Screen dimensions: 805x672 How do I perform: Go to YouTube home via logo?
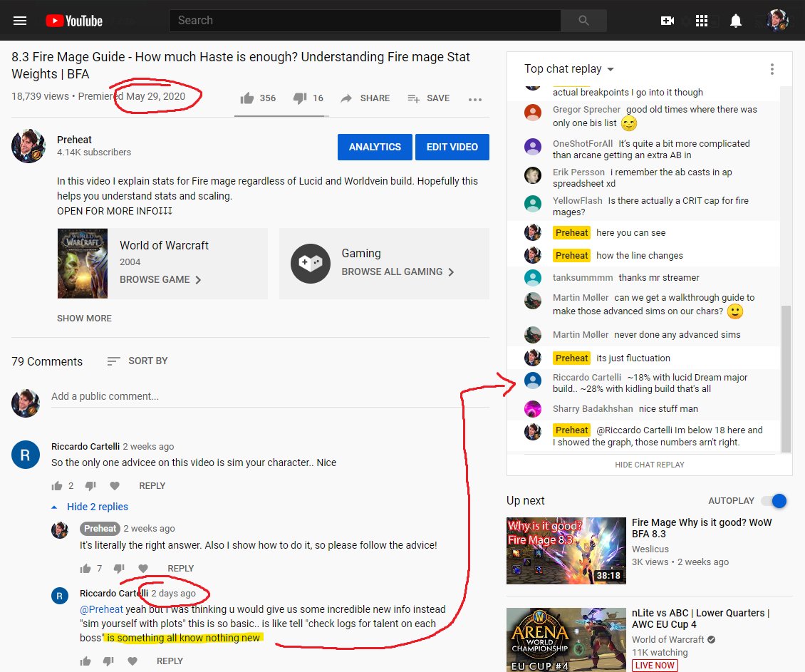(x=74, y=21)
